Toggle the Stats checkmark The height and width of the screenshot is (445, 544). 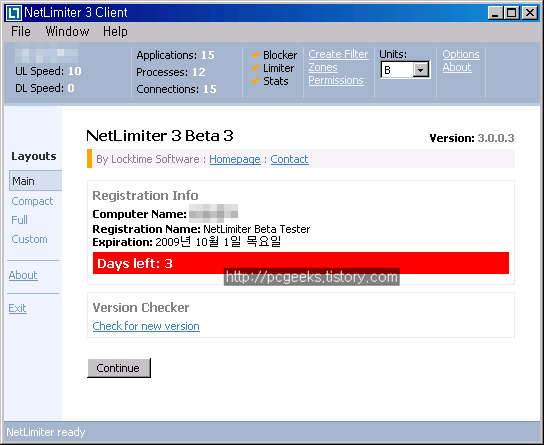coord(255,81)
